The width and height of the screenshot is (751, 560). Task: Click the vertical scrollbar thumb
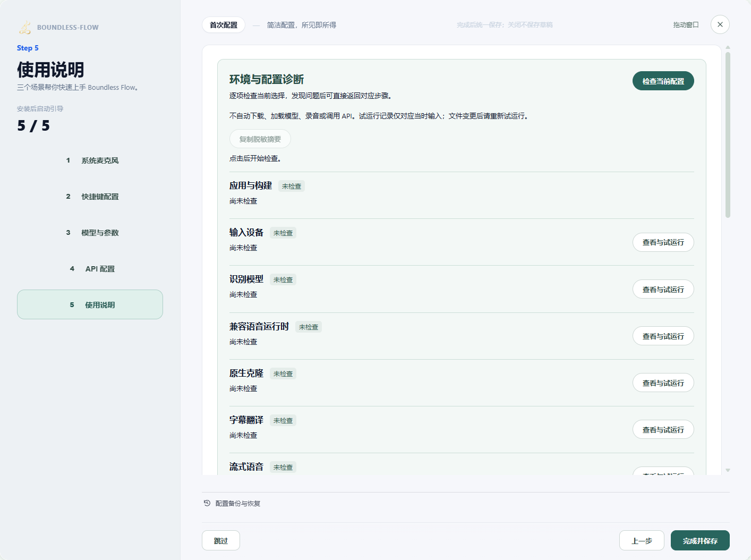(728, 134)
